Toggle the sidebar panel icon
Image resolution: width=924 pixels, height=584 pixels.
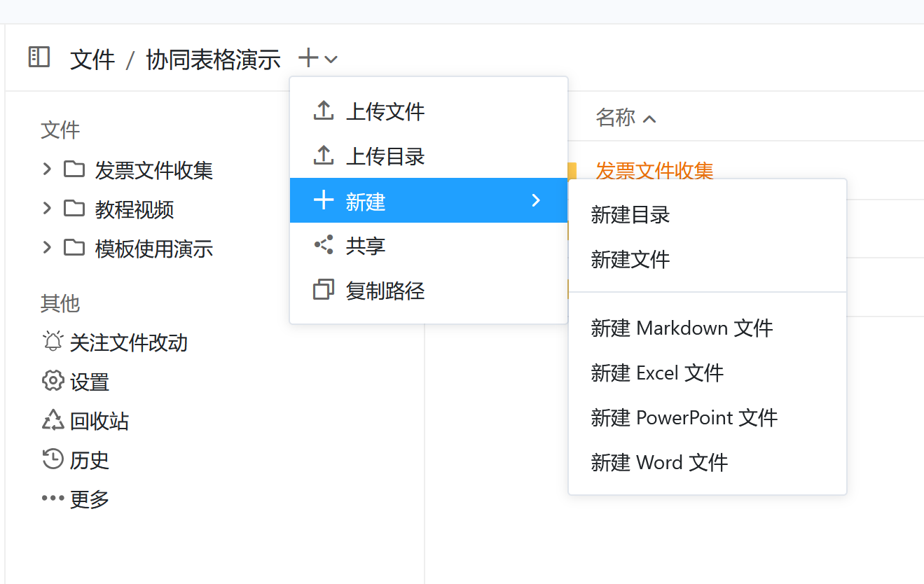39,57
